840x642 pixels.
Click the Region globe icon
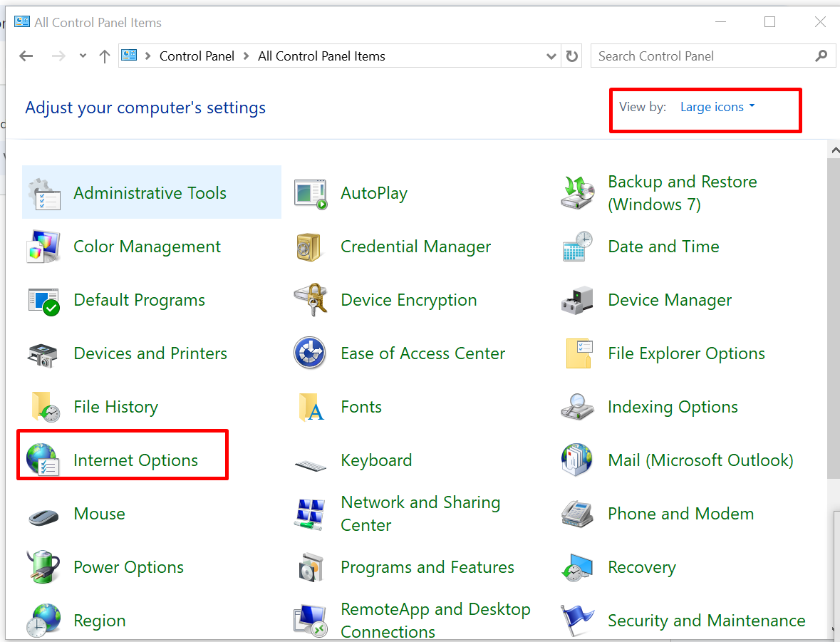tap(43, 621)
